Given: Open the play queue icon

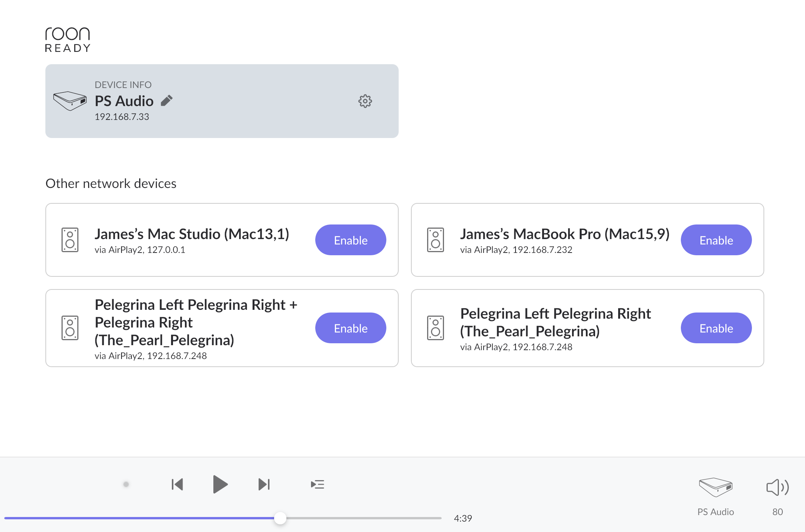Looking at the screenshot, I should (x=318, y=484).
